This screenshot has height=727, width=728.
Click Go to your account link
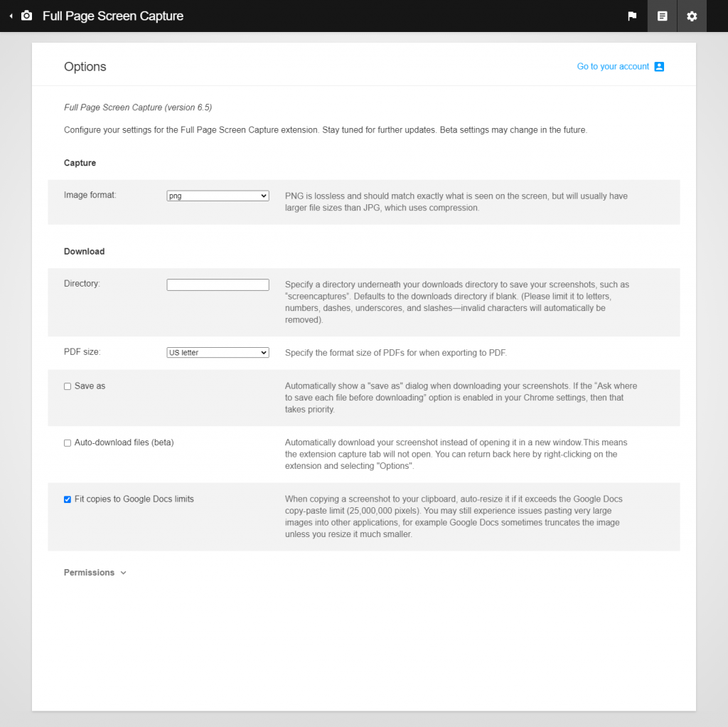click(613, 66)
